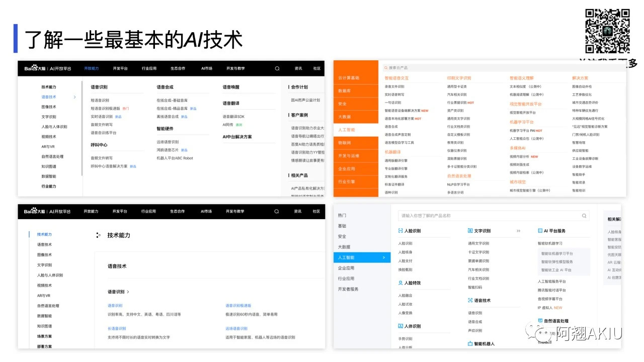The height and width of the screenshot is (362, 644).
Task: Click the QR code image on the slide
Action: [x=607, y=31]
